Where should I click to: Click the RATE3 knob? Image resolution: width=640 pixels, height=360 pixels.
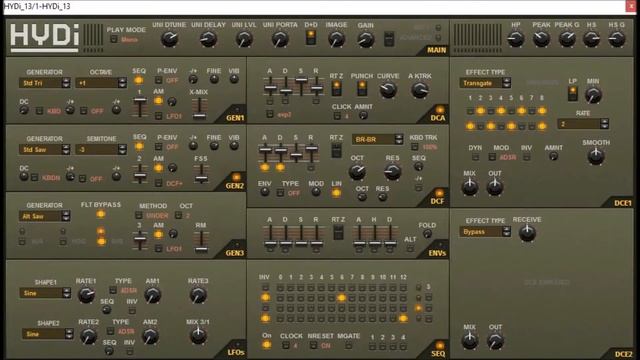pyautogui.click(x=198, y=295)
